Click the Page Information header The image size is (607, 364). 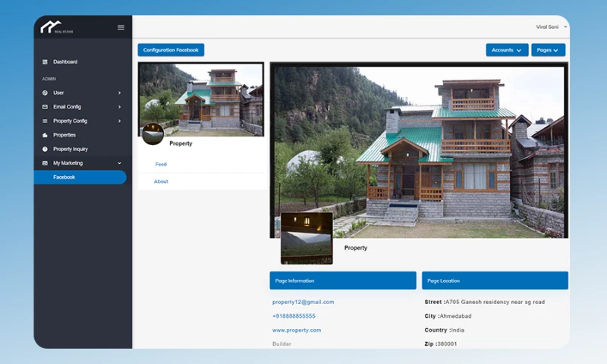[x=343, y=281]
